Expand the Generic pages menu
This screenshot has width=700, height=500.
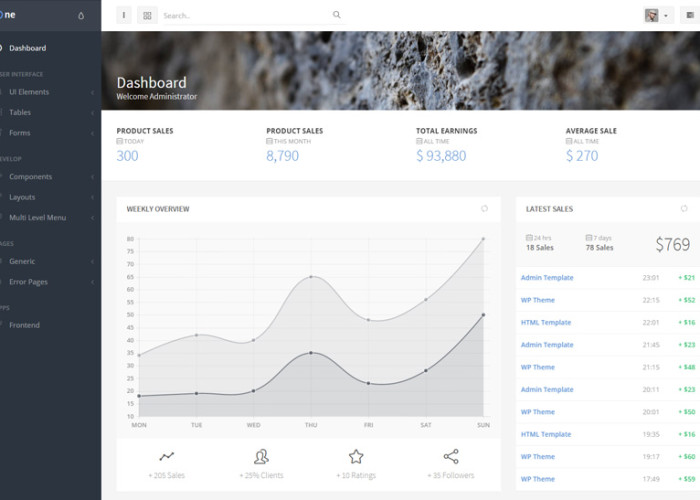pyautogui.click(x=48, y=262)
